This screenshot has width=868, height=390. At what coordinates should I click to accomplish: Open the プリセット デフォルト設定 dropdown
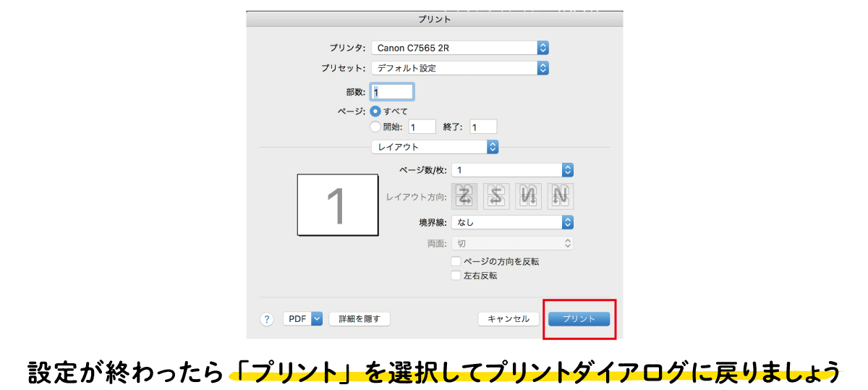(460, 68)
